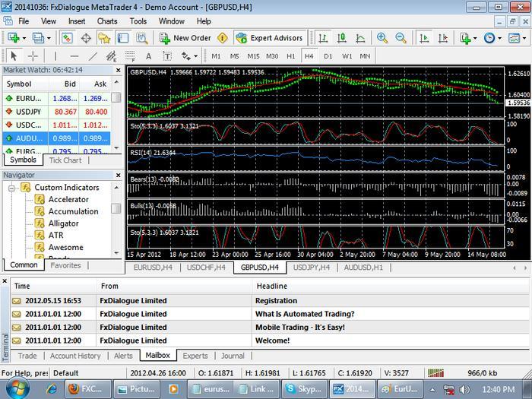
Task: Select the equidistant channel tool
Action: pos(111,56)
